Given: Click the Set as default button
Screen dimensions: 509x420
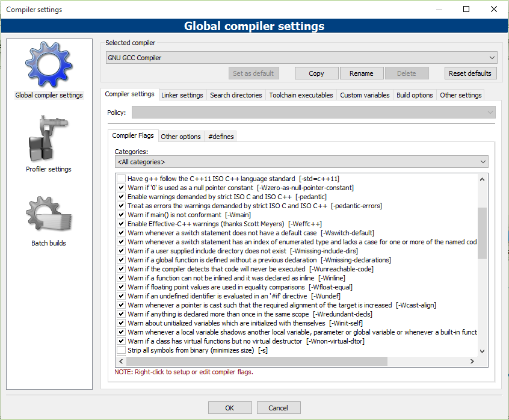Looking at the screenshot, I should 253,73.
